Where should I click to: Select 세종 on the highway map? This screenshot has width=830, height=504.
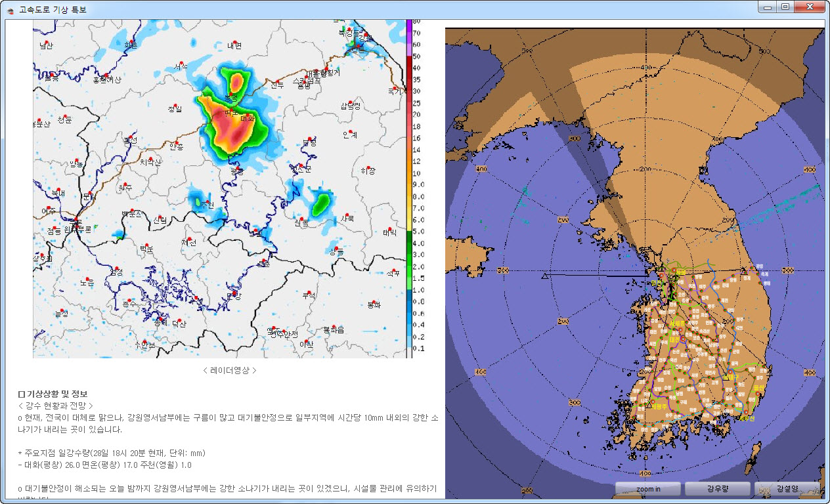pyautogui.click(x=676, y=324)
